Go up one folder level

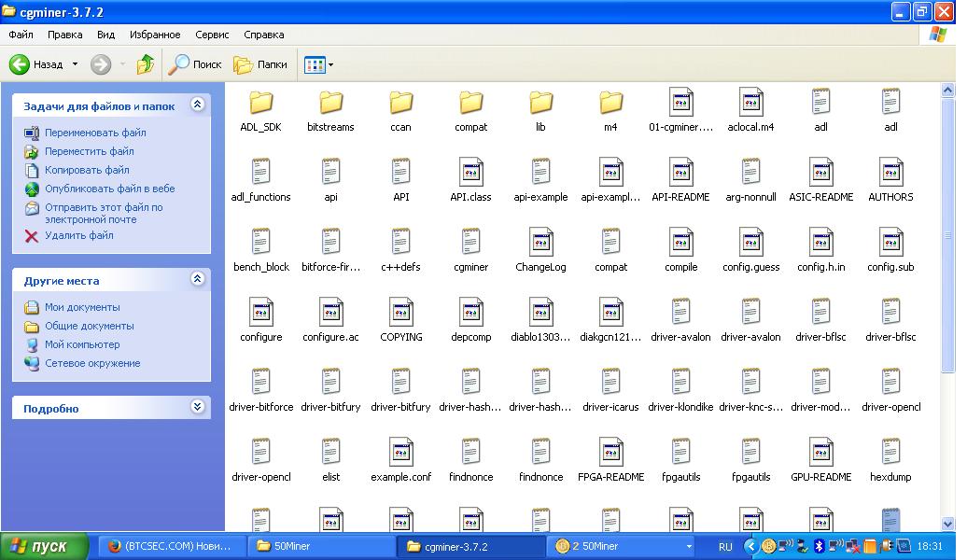[x=146, y=64]
